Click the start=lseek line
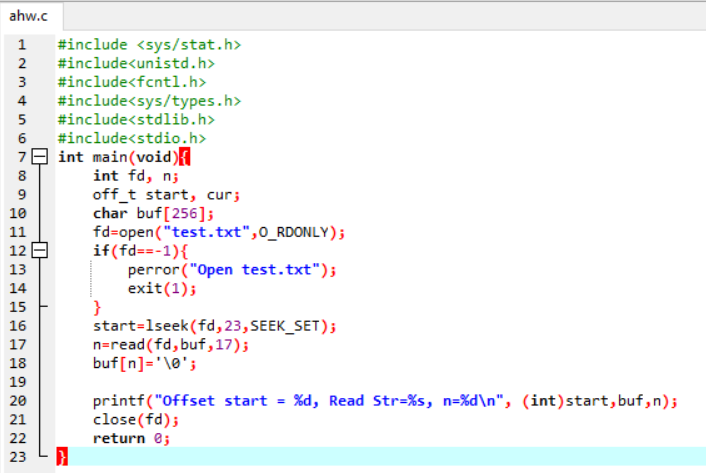 [x=215, y=326]
